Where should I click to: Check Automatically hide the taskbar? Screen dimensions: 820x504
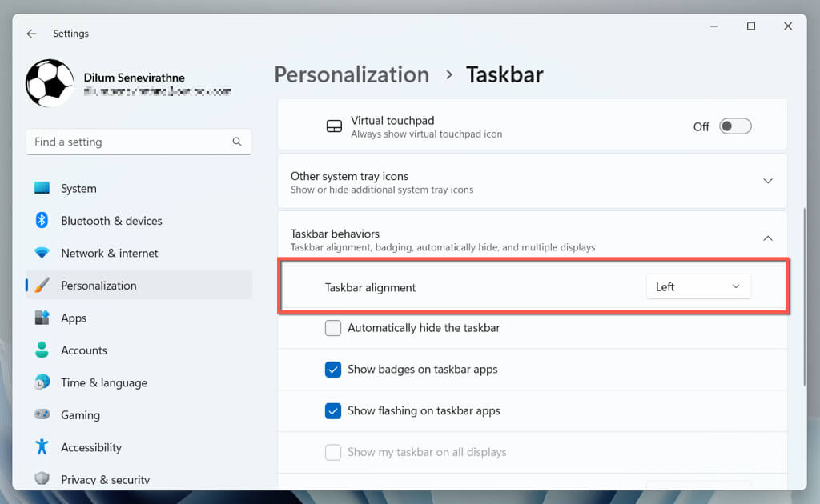[x=333, y=328]
